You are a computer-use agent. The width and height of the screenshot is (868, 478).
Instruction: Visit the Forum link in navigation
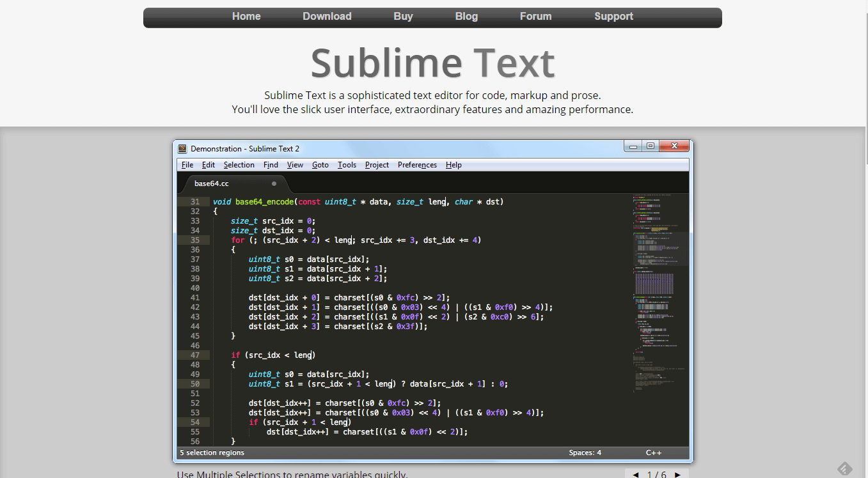tap(535, 17)
